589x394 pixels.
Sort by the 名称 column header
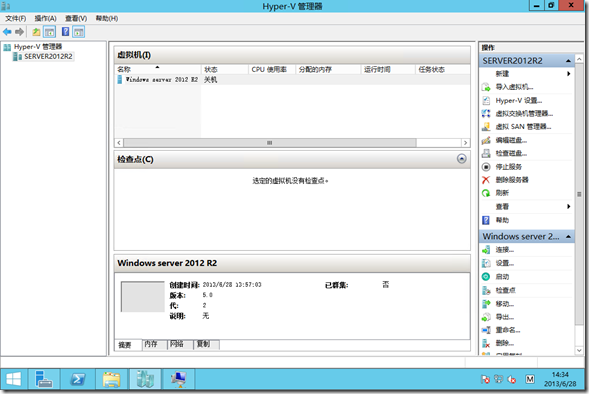point(158,69)
